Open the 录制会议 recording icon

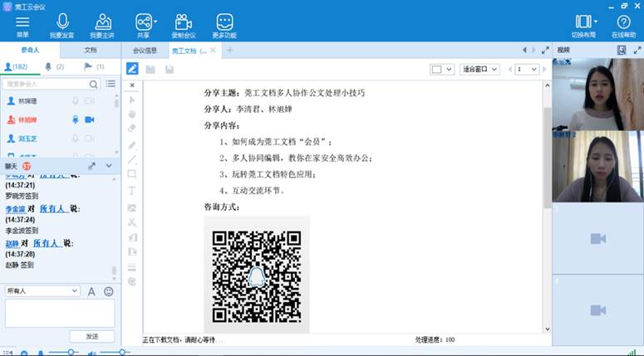[x=183, y=22]
